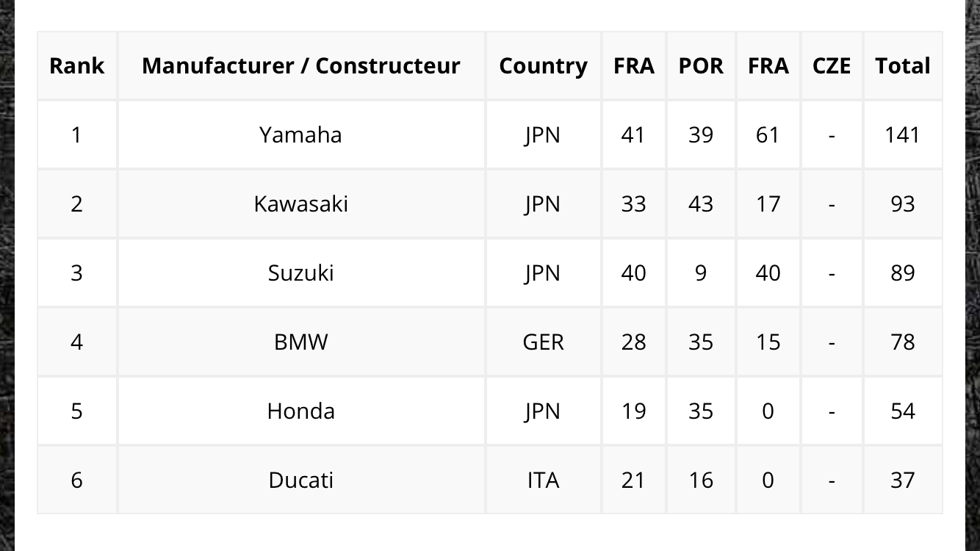The image size is (980, 551).
Task: Select the Kawasaki manufacturer cell
Action: click(x=300, y=204)
